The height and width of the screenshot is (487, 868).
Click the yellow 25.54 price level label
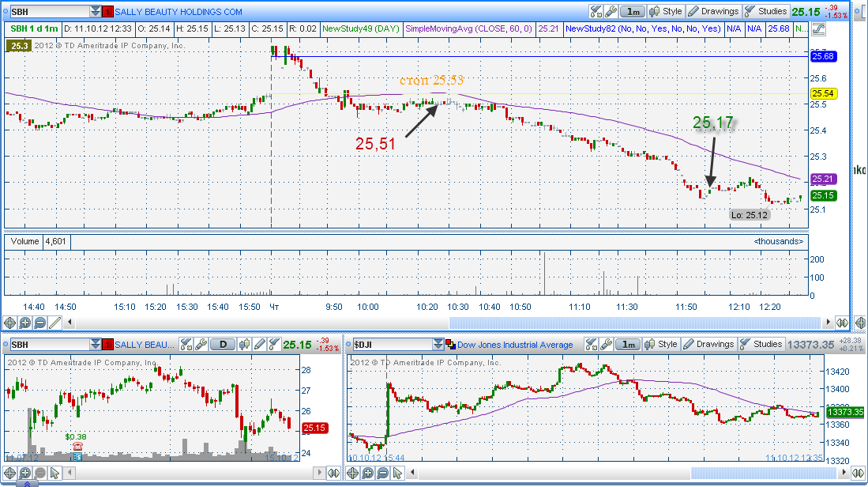(x=823, y=93)
